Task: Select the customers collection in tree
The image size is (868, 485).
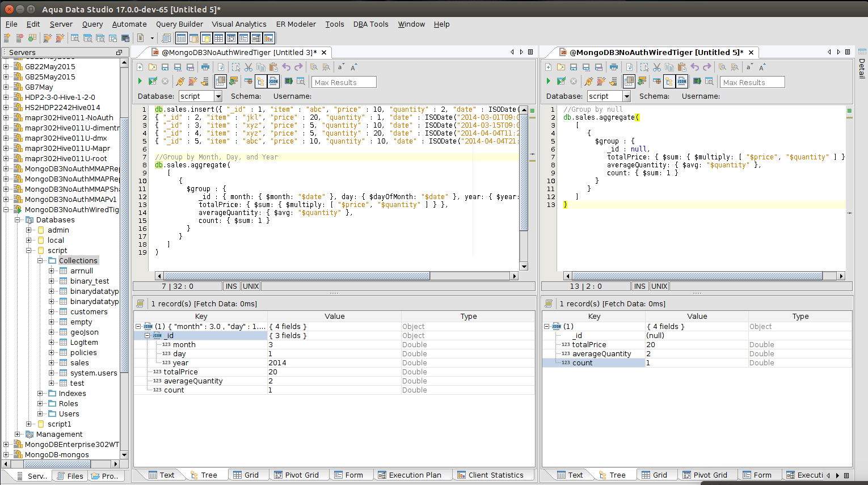Action: point(89,312)
